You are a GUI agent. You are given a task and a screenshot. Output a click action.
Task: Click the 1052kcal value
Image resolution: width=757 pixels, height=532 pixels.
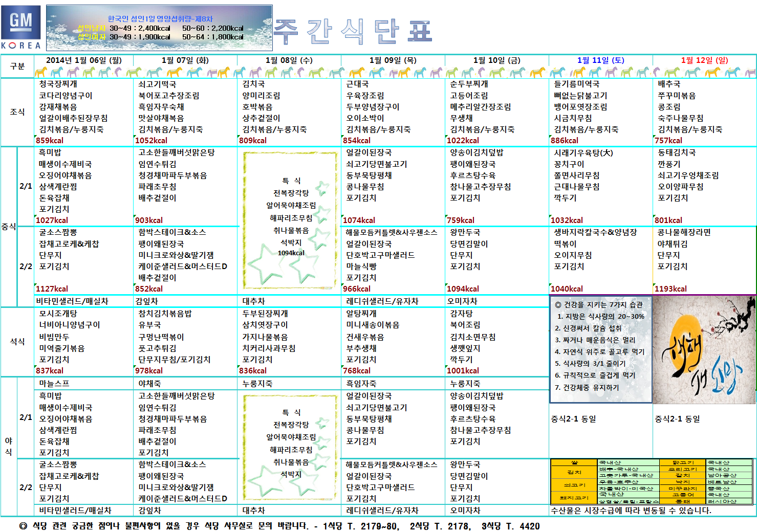(x=152, y=141)
